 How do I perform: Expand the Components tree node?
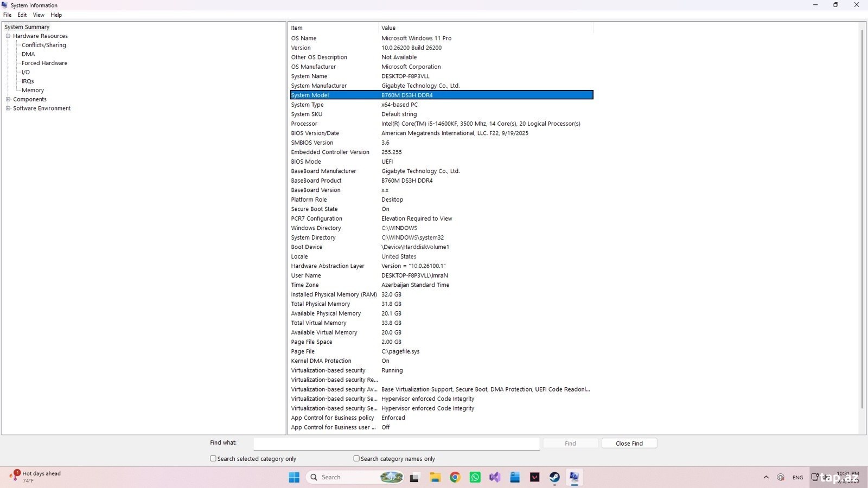[x=8, y=99]
